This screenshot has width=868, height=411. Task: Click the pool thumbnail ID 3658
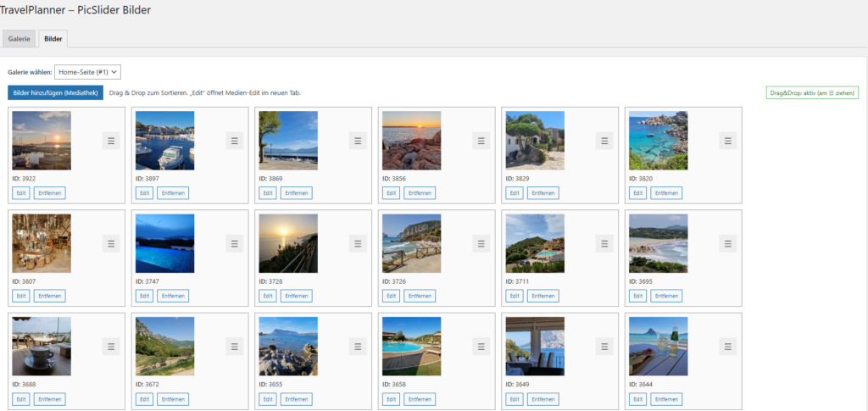pos(411,346)
